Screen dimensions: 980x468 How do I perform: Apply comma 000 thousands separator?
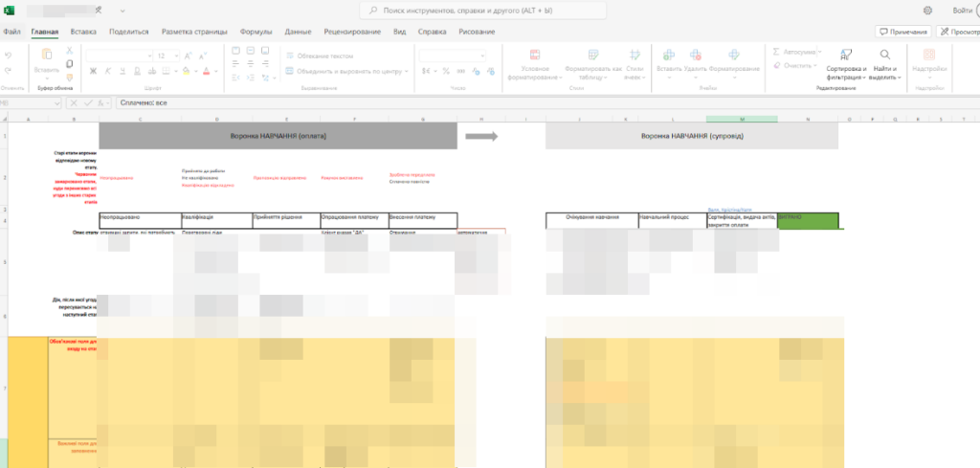click(x=460, y=71)
